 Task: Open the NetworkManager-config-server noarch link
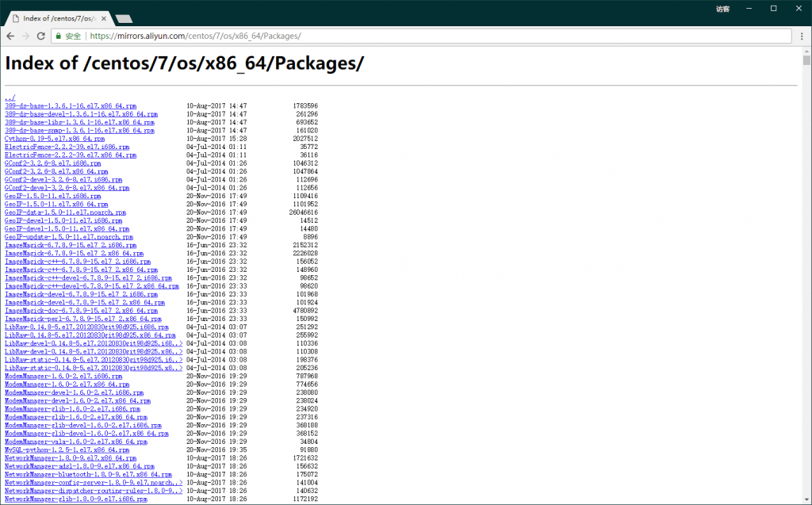pos(94,483)
